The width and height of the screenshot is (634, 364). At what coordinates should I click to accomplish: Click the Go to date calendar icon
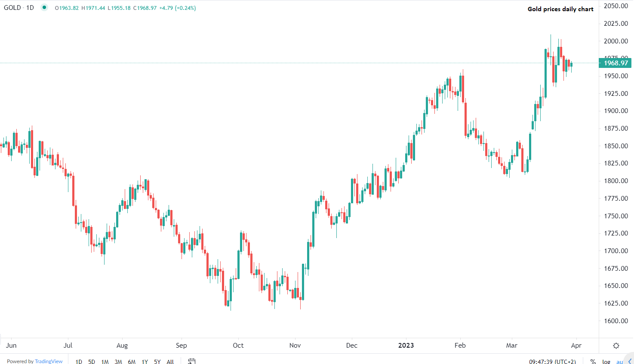pyautogui.click(x=191, y=361)
